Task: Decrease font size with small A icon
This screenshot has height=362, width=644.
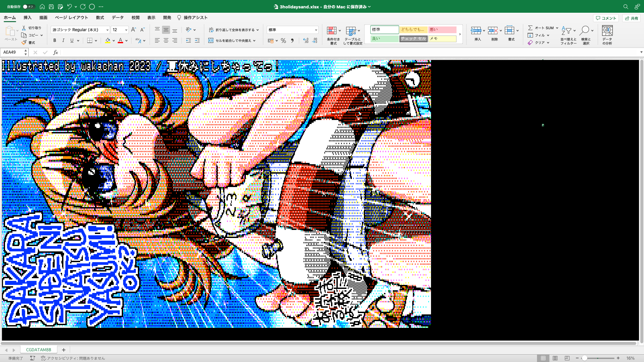Action: [142, 30]
